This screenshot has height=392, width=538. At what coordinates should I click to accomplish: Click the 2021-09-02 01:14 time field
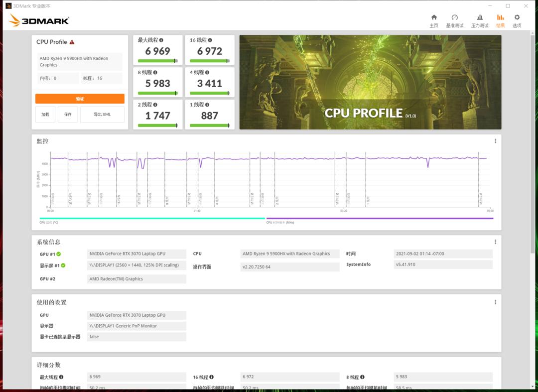[443, 254]
